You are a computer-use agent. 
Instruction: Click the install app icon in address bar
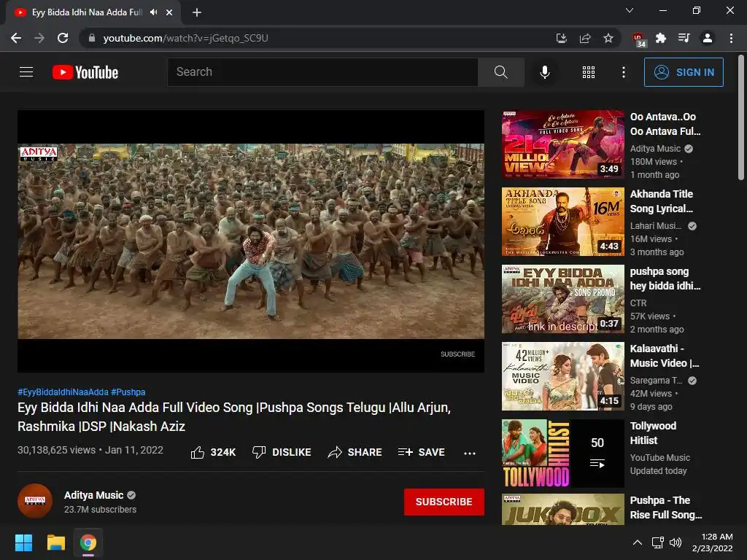point(561,38)
